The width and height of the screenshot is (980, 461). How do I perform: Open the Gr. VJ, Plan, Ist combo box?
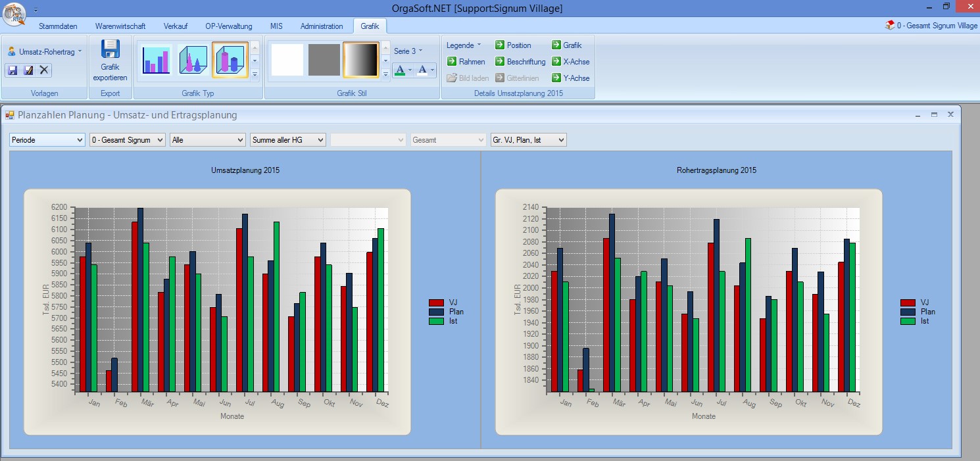[529, 140]
